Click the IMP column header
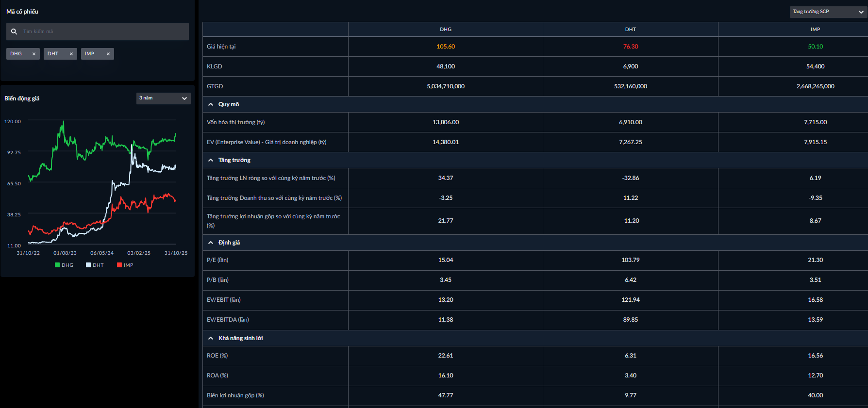Image resolution: width=868 pixels, height=408 pixels. coord(815,30)
